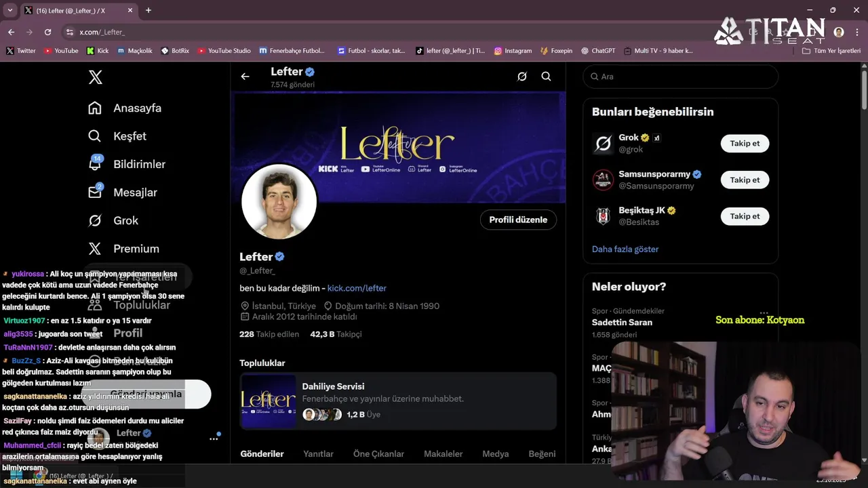Image resolution: width=868 pixels, height=488 pixels.
Task: Click the browser back arrow
Action: pyautogui.click(x=11, y=32)
